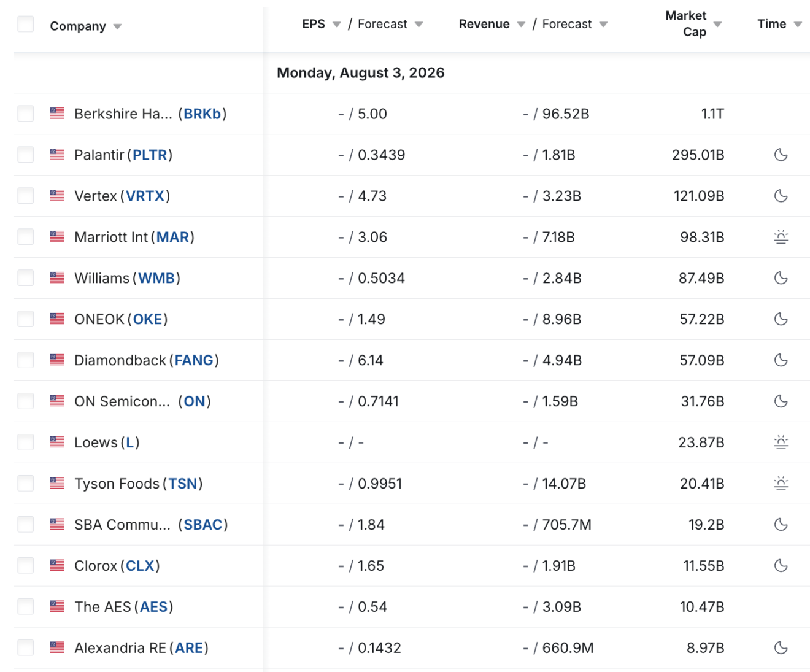Open the Revenue Forecast dropdown arrow

click(603, 25)
